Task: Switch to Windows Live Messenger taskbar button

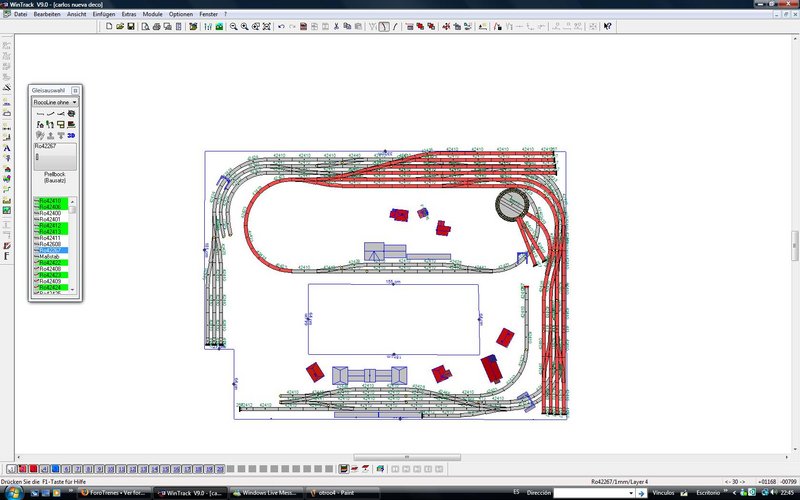Action: tap(265, 493)
